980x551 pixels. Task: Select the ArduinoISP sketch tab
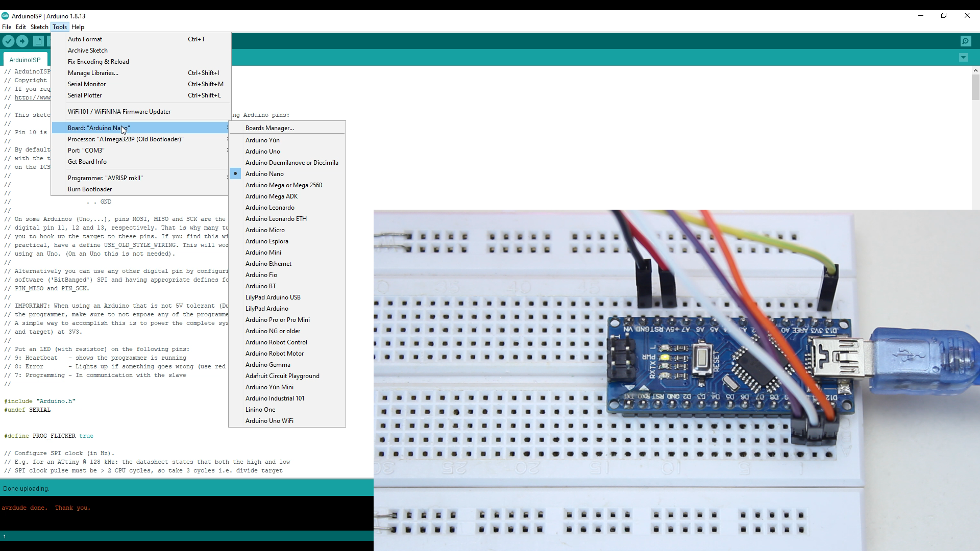(25, 60)
